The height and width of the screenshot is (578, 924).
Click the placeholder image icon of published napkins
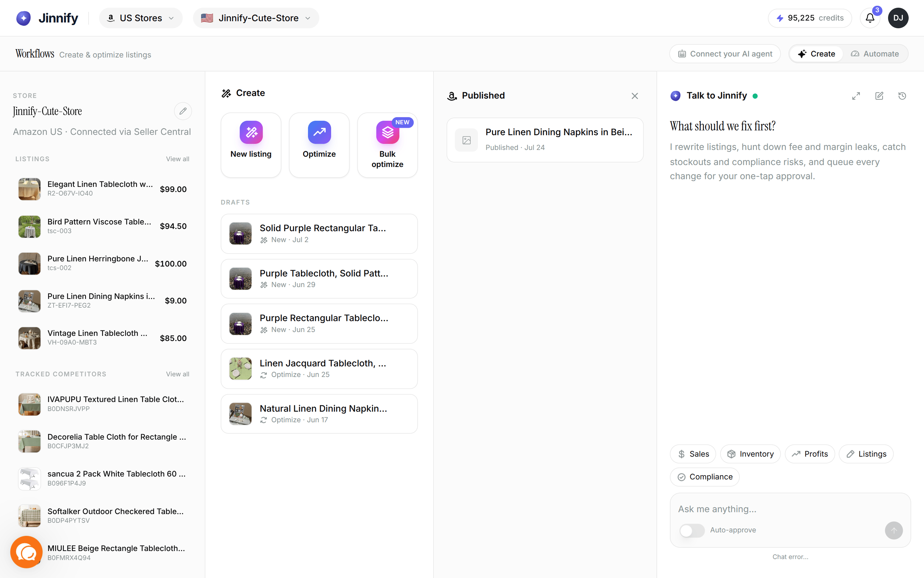pos(466,140)
